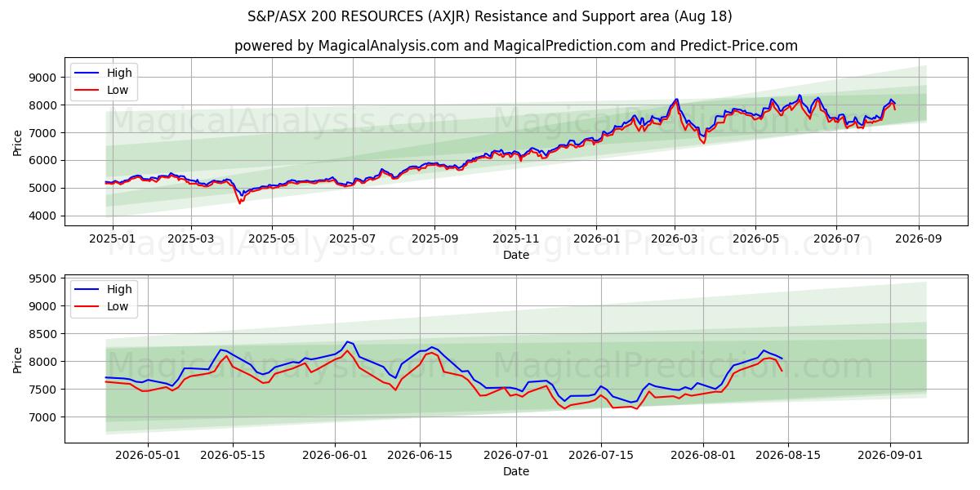Click the '2026-07-15' date label on bottom chart
This screenshot has width=980, height=490.
click(x=601, y=455)
